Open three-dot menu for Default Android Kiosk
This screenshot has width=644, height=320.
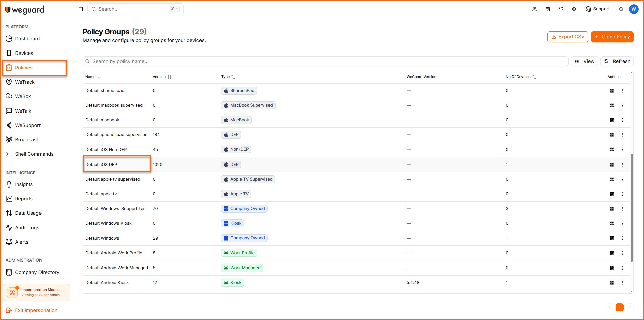[623, 283]
